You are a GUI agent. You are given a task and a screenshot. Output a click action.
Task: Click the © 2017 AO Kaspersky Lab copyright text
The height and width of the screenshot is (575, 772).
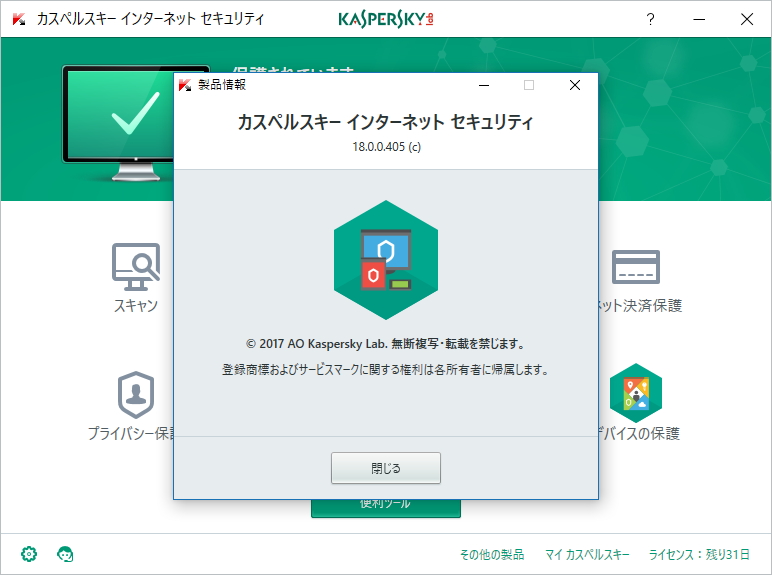tap(386, 344)
